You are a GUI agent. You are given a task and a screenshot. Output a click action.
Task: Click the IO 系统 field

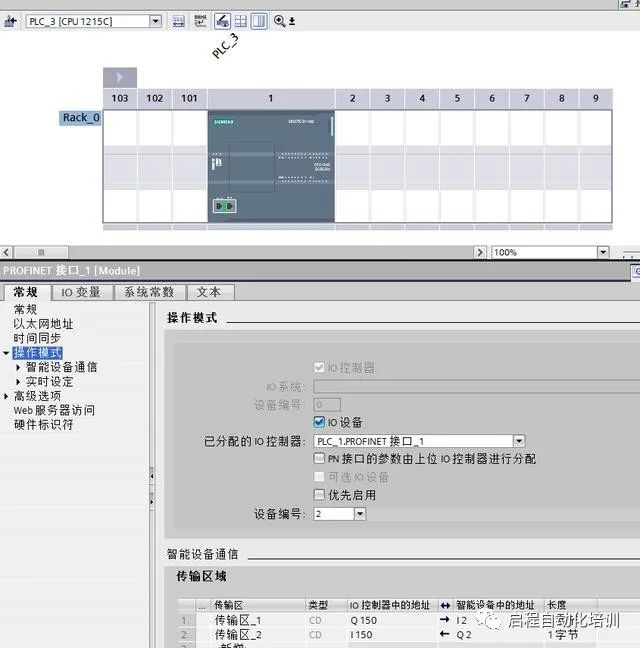click(476, 387)
